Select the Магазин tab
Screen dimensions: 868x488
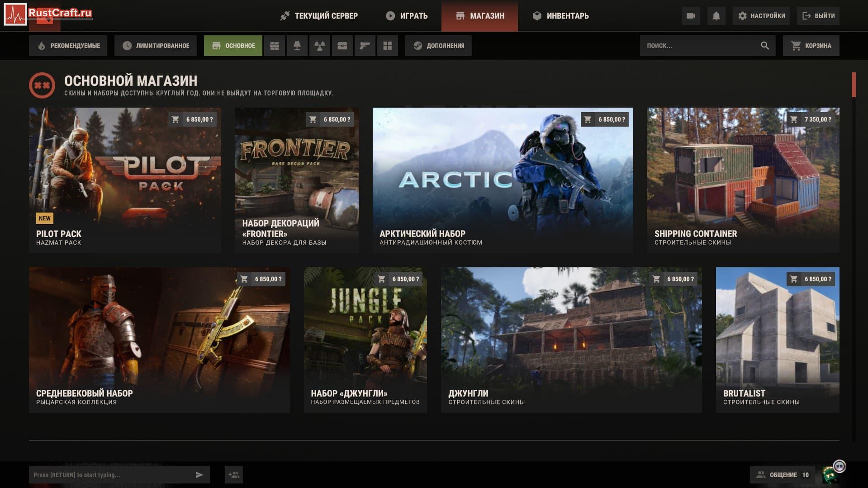pyautogui.click(x=479, y=16)
